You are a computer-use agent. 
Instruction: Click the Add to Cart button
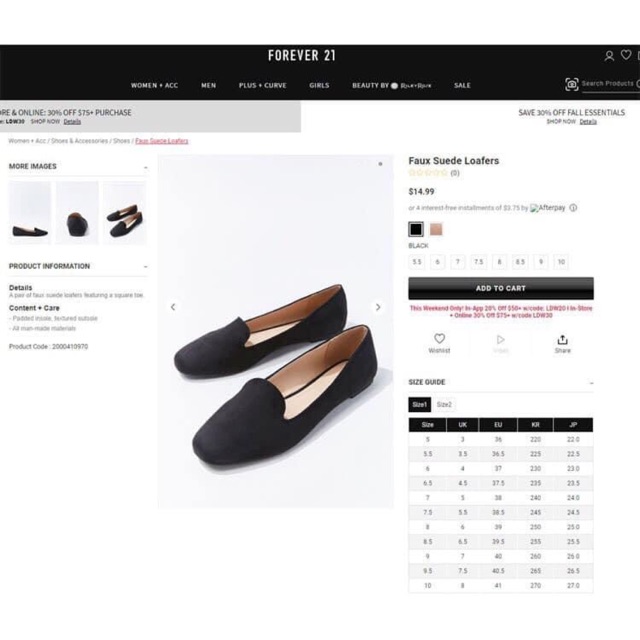(x=501, y=288)
